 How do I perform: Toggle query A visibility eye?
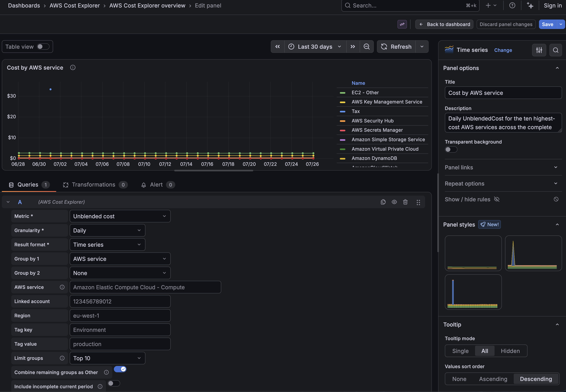pos(394,202)
